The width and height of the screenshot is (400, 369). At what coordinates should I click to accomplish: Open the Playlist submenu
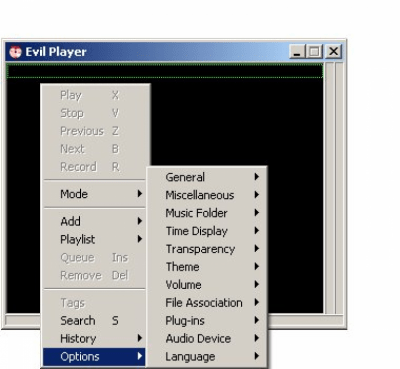click(x=95, y=239)
